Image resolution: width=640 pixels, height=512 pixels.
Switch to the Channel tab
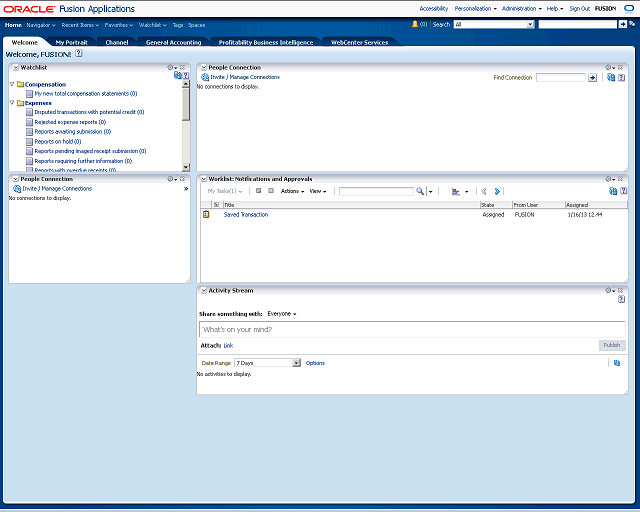[117, 42]
